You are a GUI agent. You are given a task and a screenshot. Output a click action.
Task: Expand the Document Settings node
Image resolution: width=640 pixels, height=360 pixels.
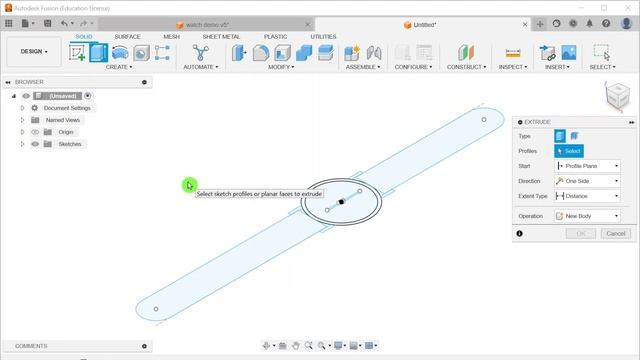coord(22,108)
